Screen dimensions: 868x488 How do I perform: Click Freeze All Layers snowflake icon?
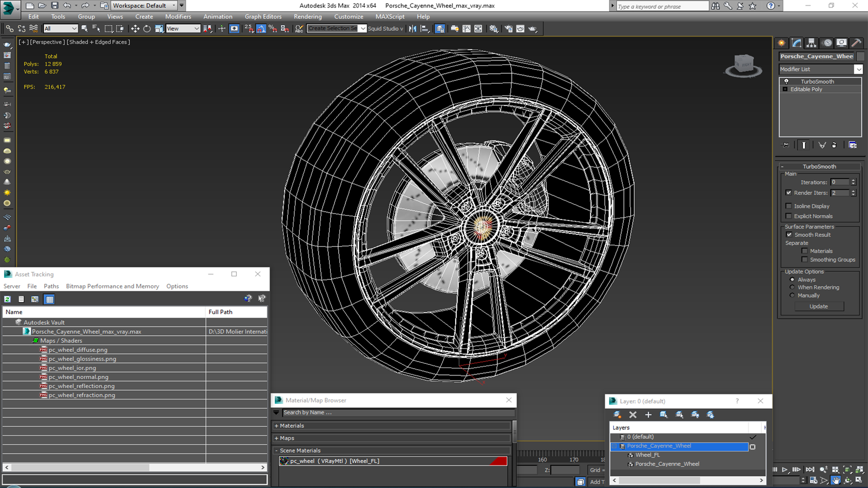click(x=710, y=415)
